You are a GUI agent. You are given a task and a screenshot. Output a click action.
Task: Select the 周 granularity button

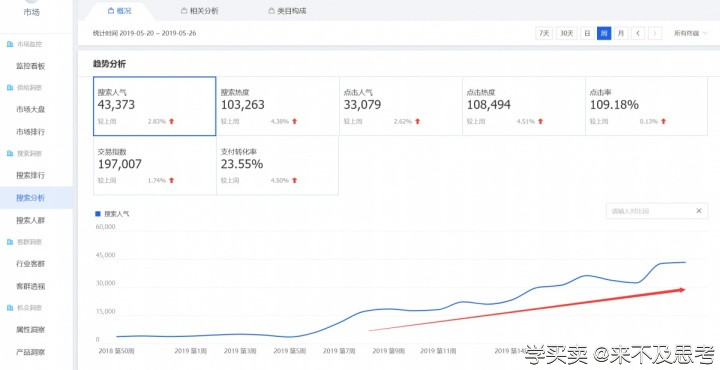point(604,33)
